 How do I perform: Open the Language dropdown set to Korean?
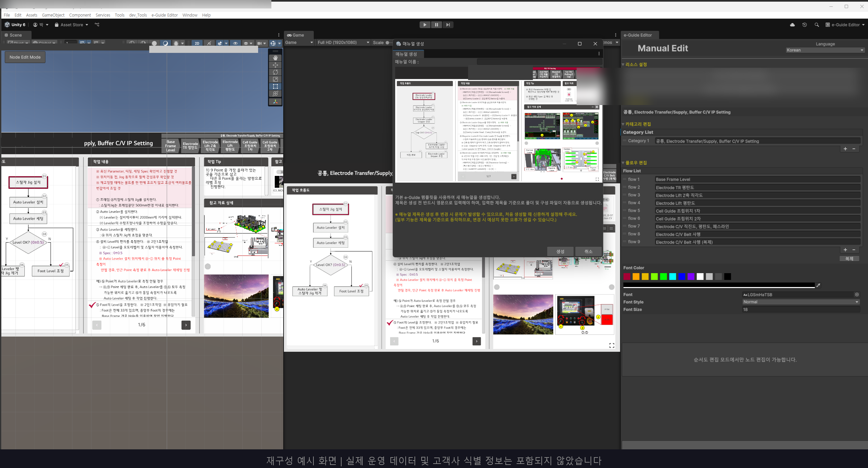click(825, 50)
